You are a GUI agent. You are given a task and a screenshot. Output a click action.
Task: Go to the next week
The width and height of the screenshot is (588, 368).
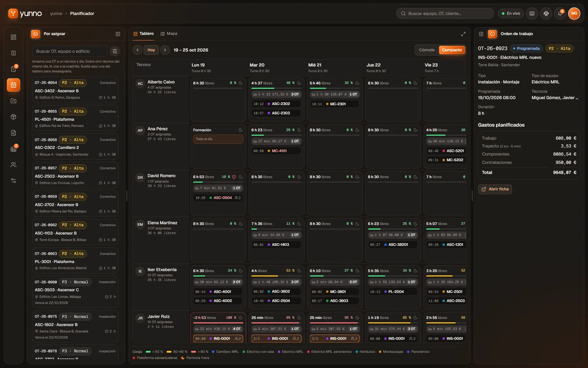pos(165,50)
